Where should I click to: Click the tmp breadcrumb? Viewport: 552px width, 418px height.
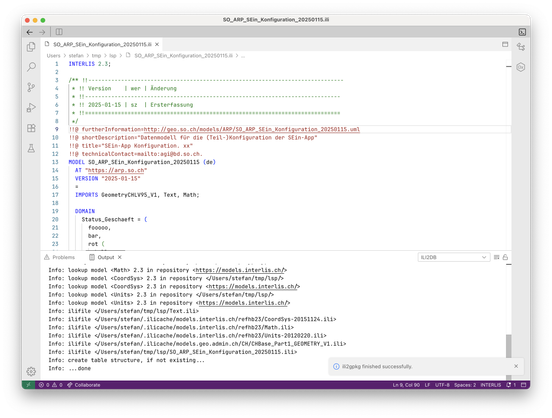[96, 56]
